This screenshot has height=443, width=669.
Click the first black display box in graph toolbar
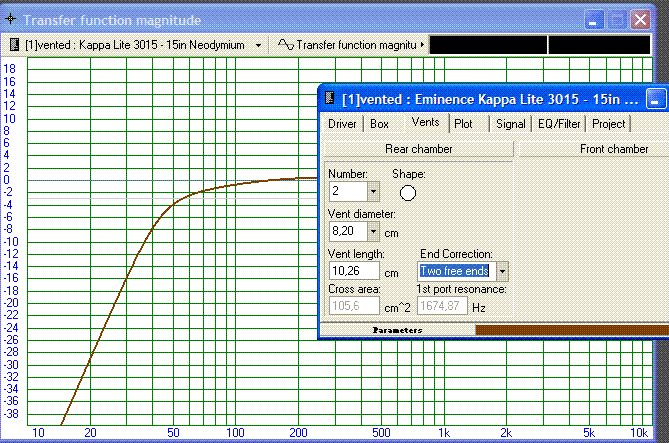point(488,45)
